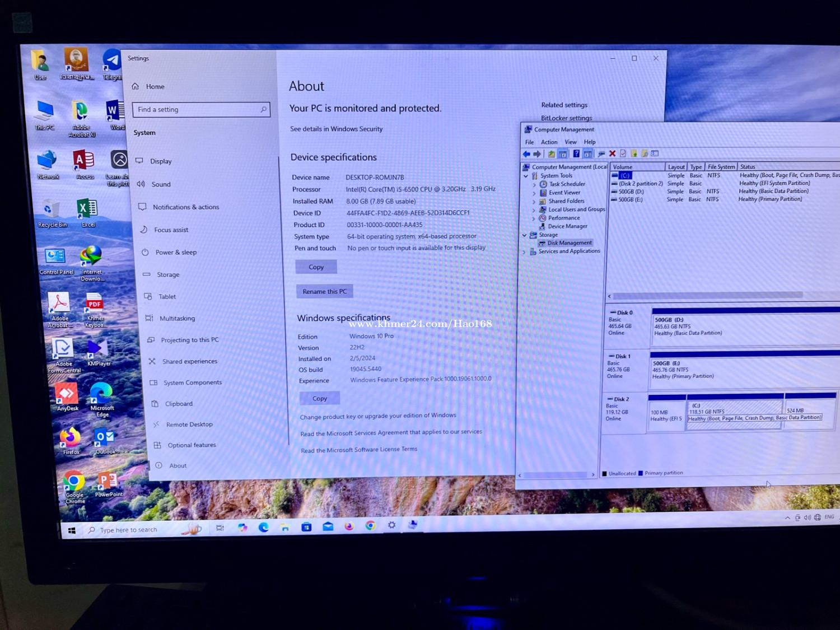Open Microsoft Edge from the taskbar

(264, 527)
